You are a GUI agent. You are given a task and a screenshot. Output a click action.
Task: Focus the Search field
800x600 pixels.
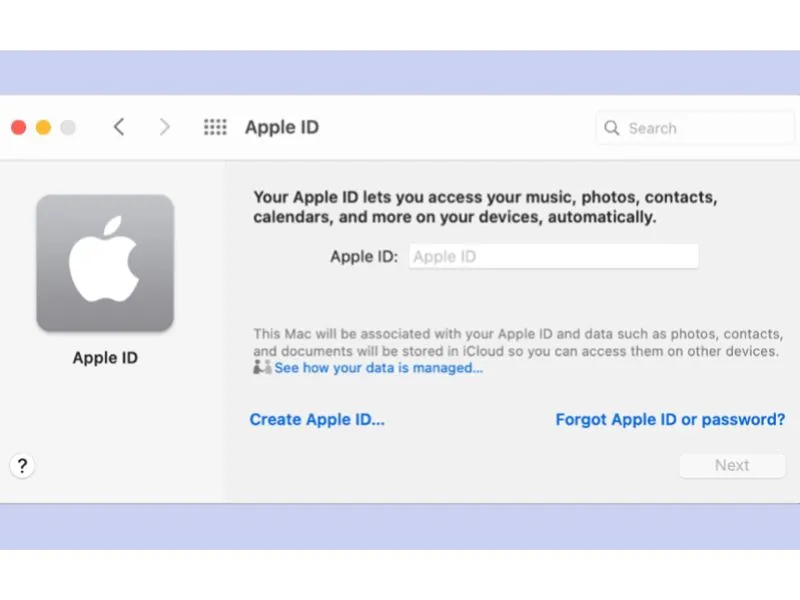click(695, 128)
